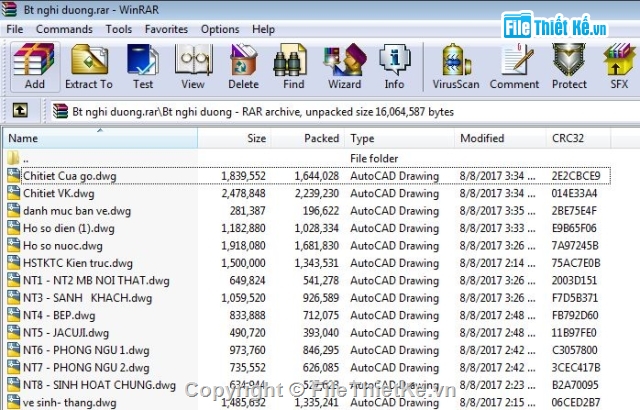
Task: Go up one folder level arrow
Action: point(20,110)
